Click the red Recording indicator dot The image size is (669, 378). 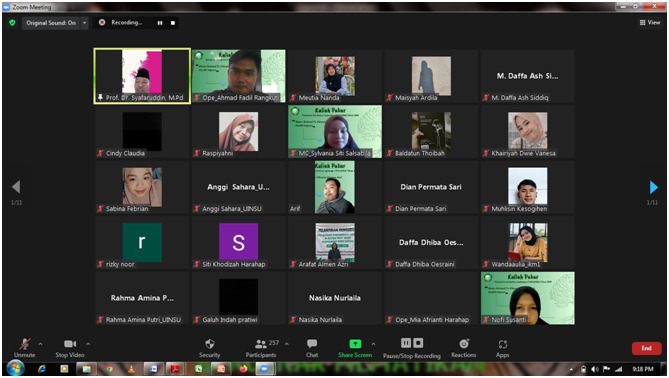point(102,22)
